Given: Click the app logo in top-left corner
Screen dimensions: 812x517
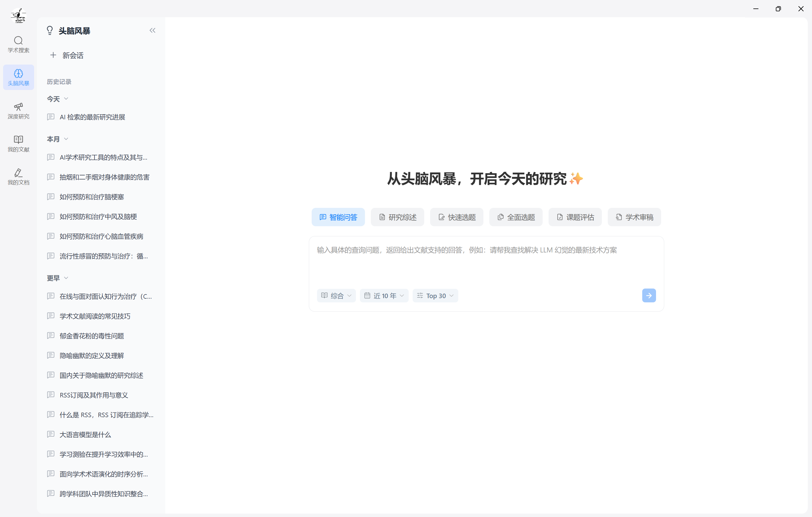Looking at the screenshot, I should (18, 15).
